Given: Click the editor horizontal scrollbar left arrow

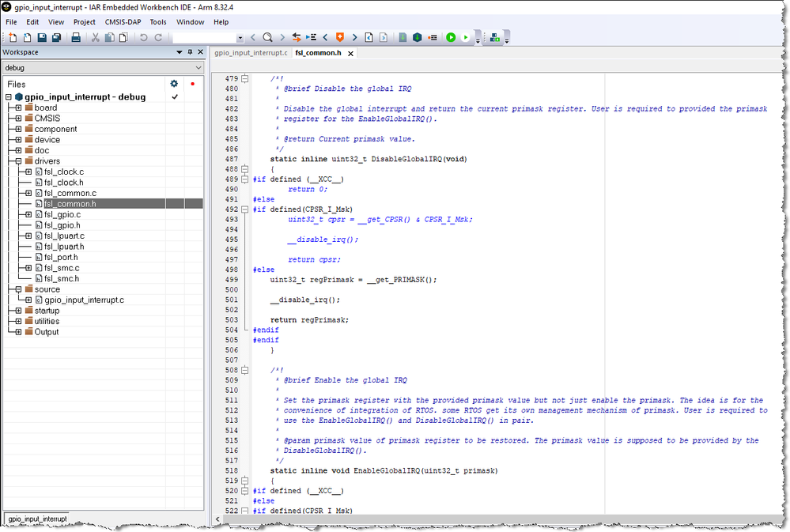Looking at the screenshot, I should click(217, 519).
